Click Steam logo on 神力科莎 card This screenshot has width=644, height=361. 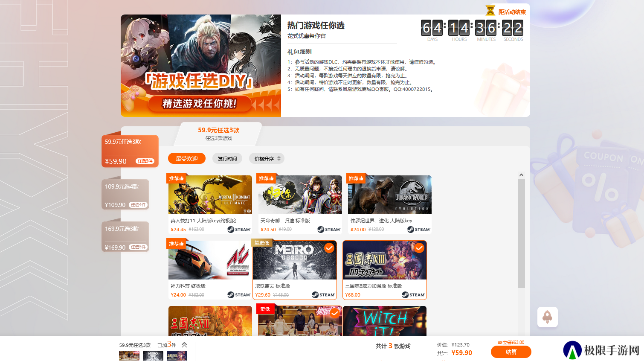pyautogui.click(x=239, y=295)
